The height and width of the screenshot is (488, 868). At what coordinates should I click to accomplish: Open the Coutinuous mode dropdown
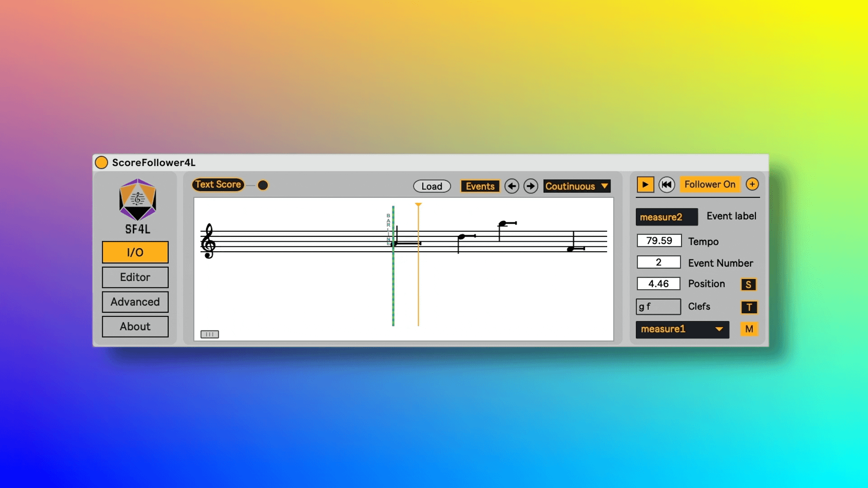(x=576, y=186)
